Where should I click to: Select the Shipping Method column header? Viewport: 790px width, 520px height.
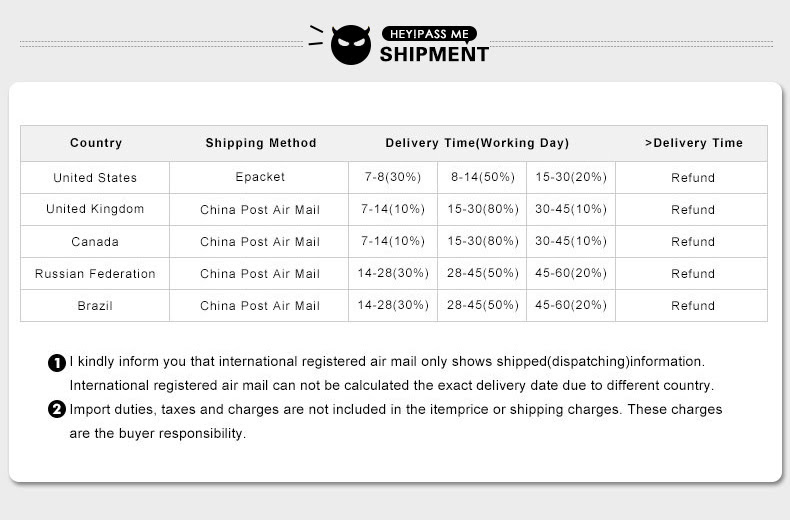261,143
